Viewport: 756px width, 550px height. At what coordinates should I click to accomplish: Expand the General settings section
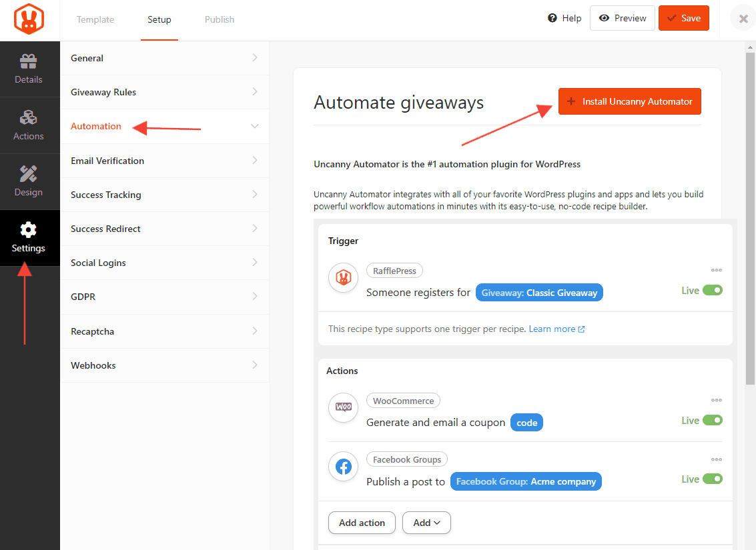(164, 58)
